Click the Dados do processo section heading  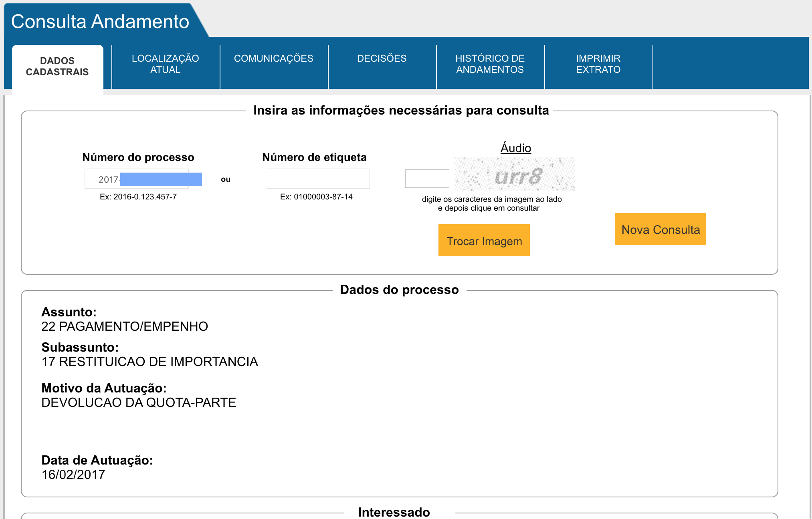399,290
